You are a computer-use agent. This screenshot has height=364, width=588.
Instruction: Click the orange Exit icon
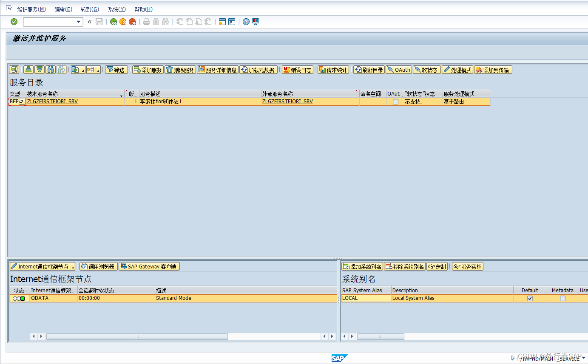click(x=123, y=22)
